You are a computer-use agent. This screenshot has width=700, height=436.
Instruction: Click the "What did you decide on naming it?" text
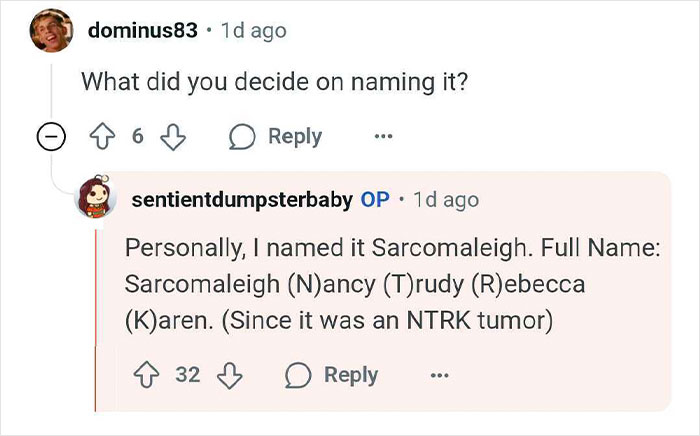point(275,82)
